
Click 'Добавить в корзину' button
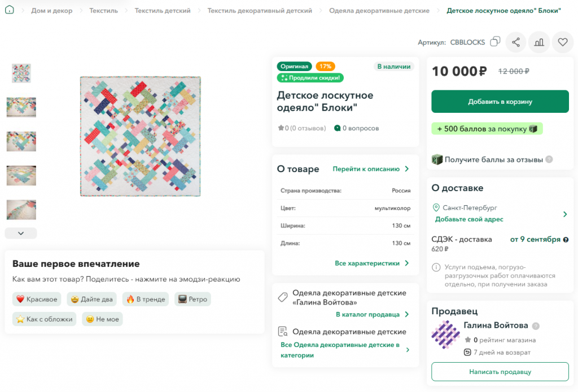click(500, 102)
